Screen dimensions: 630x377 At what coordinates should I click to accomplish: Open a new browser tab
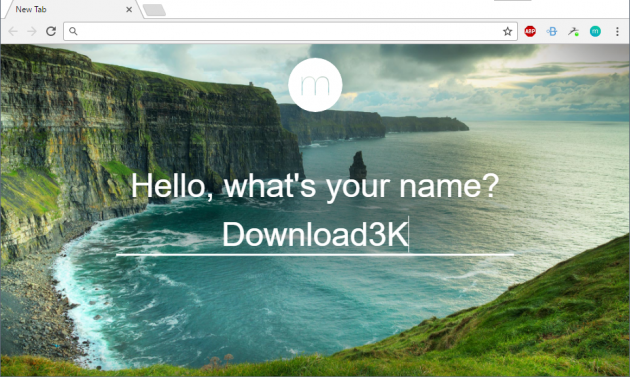pos(155,10)
